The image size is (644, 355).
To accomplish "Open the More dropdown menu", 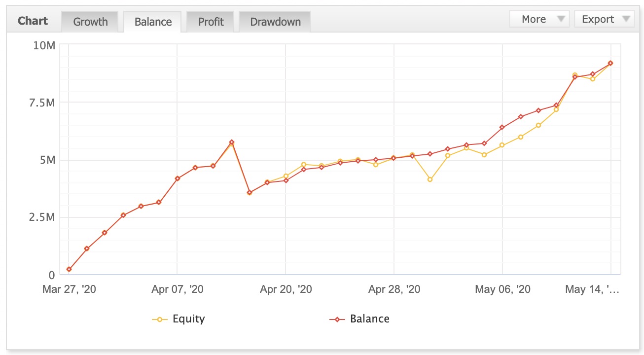I will (x=539, y=19).
